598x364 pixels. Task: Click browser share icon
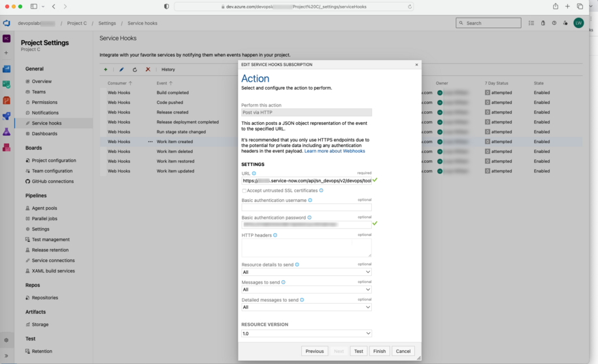click(556, 7)
